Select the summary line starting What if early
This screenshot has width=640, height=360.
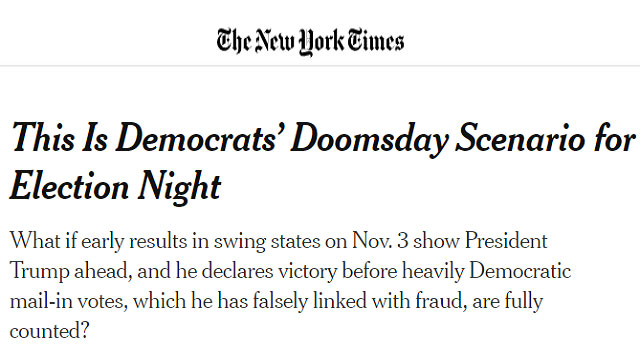coord(278,241)
